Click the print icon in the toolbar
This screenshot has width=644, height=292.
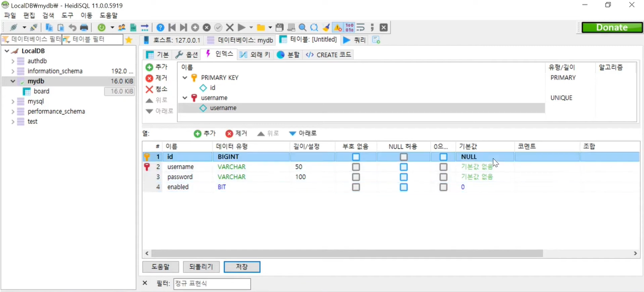84,27
